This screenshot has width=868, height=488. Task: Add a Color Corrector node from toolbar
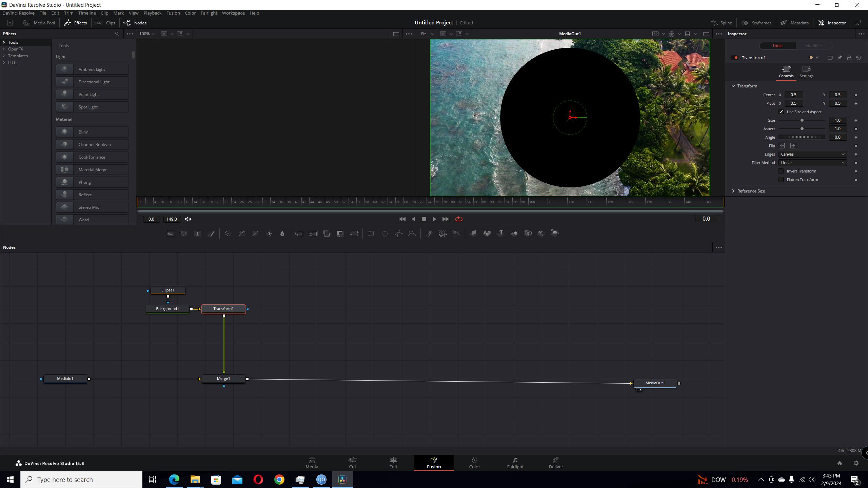point(228,233)
